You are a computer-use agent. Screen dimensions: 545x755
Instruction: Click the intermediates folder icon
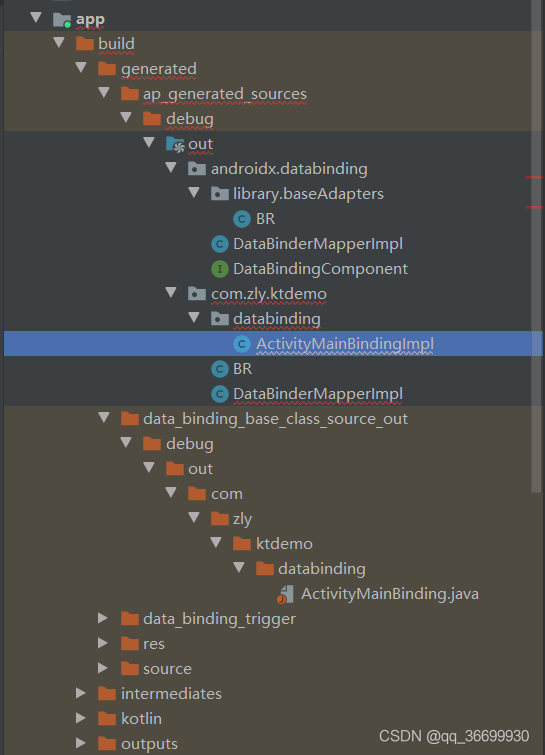[107, 693]
